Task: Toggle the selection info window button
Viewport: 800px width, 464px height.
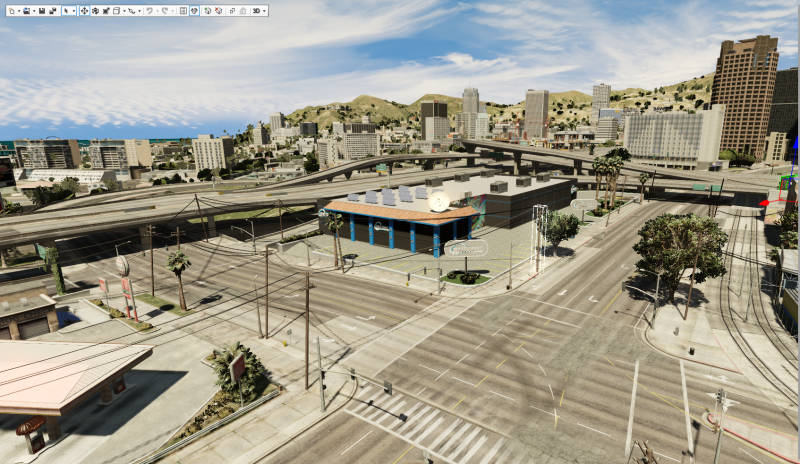Action: 183,11
